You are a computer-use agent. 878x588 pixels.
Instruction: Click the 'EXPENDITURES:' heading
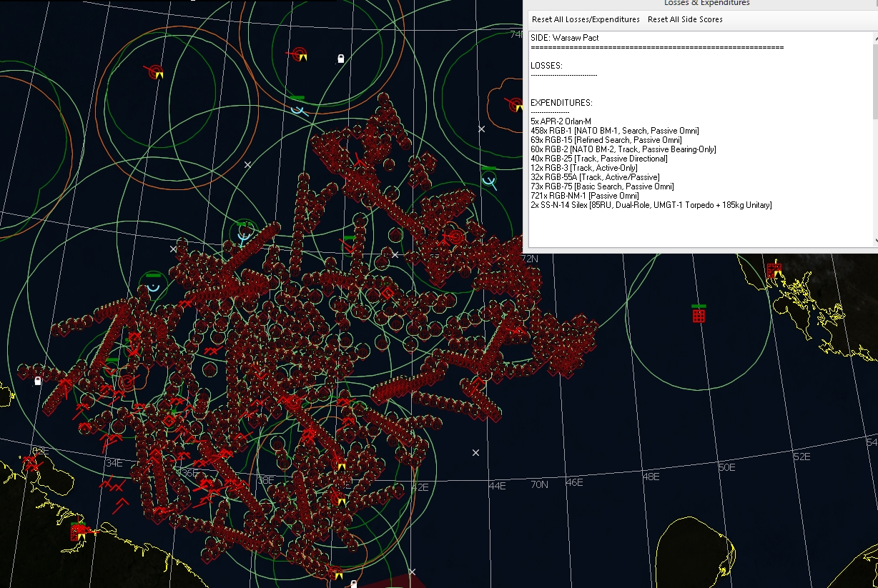coord(561,103)
